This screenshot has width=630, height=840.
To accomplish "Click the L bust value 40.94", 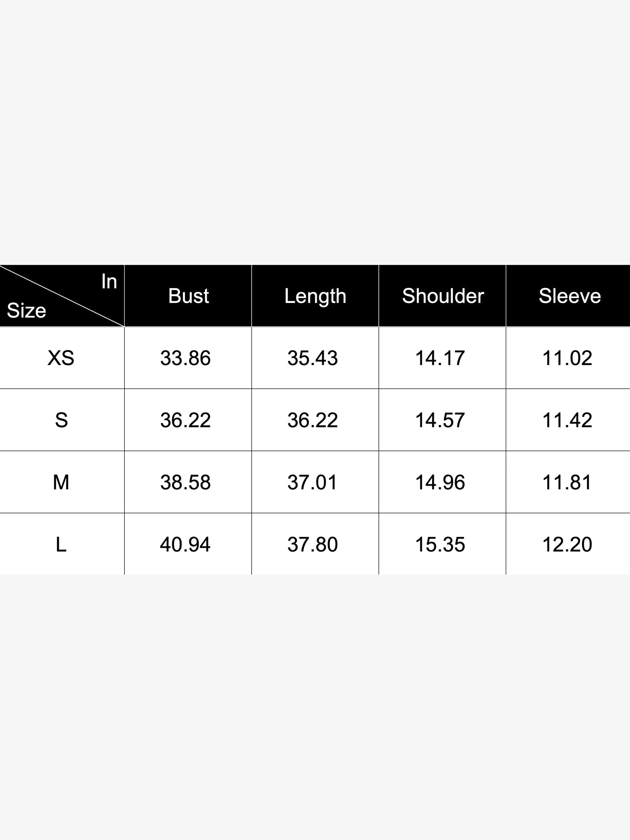I will 185,544.
